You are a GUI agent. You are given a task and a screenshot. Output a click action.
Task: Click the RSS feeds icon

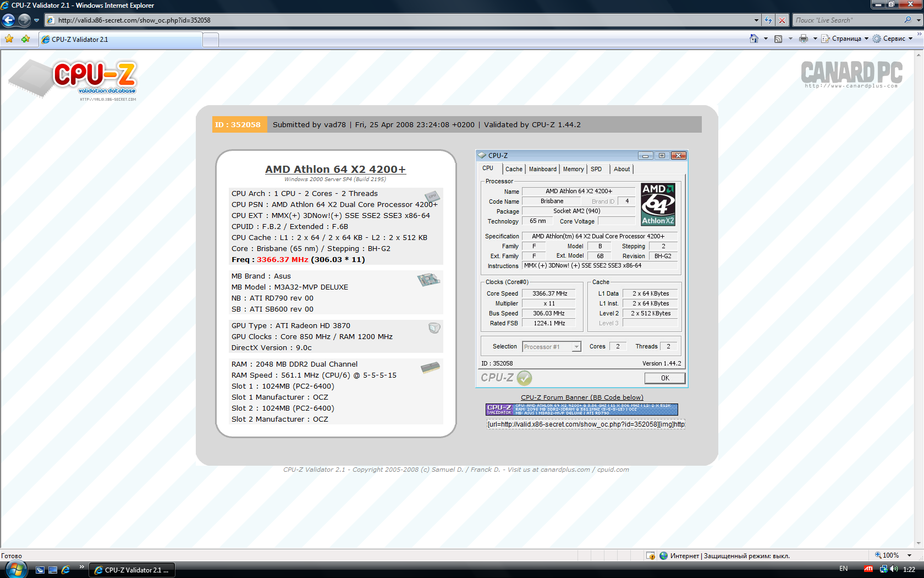tap(778, 39)
